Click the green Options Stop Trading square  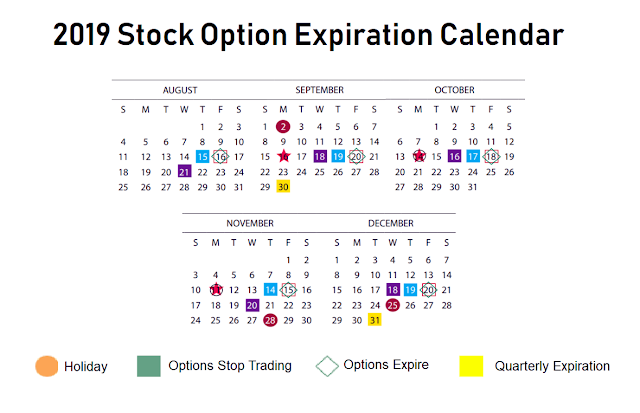click(x=149, y=366)
